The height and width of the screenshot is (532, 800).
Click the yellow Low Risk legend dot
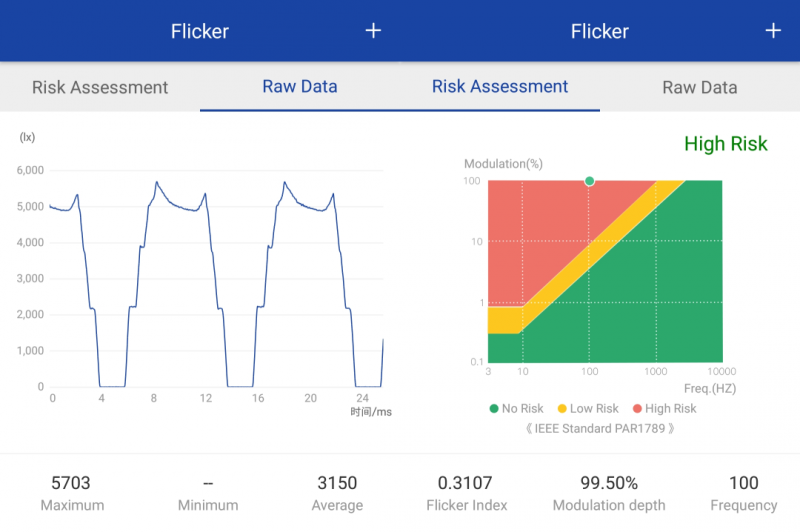click(562, 409)
